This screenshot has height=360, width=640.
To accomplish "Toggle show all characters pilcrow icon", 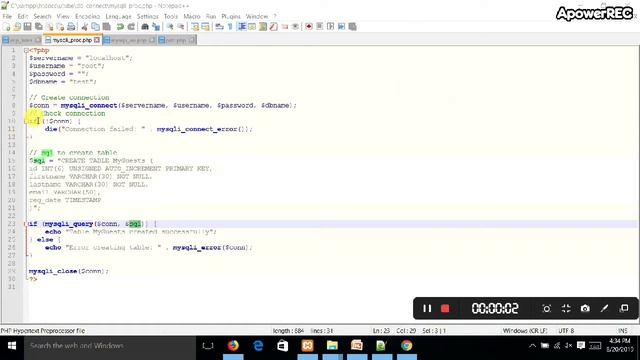I will [230, 27].
